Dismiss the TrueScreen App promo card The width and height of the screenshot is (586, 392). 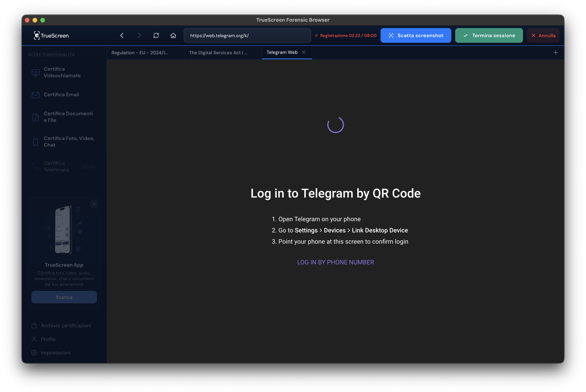coord(94,204)
